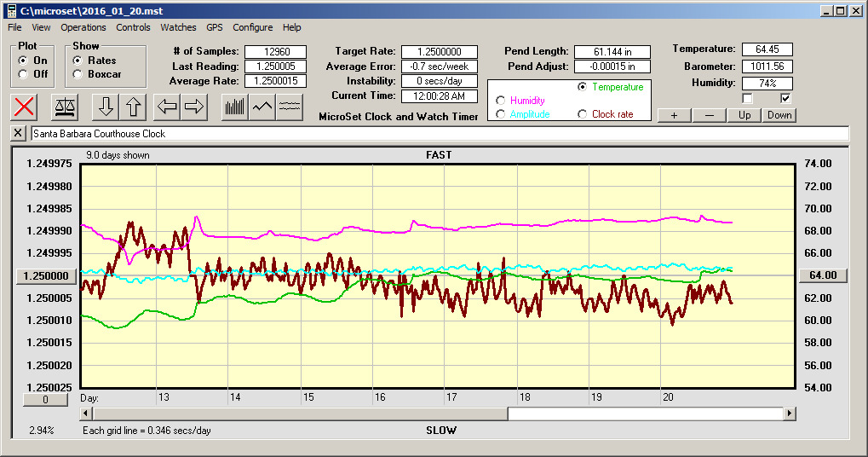Click the 1.250000 left axis center button
This screenshot has height=457, width=868.
pyautogui.click(x=46, y=276)
